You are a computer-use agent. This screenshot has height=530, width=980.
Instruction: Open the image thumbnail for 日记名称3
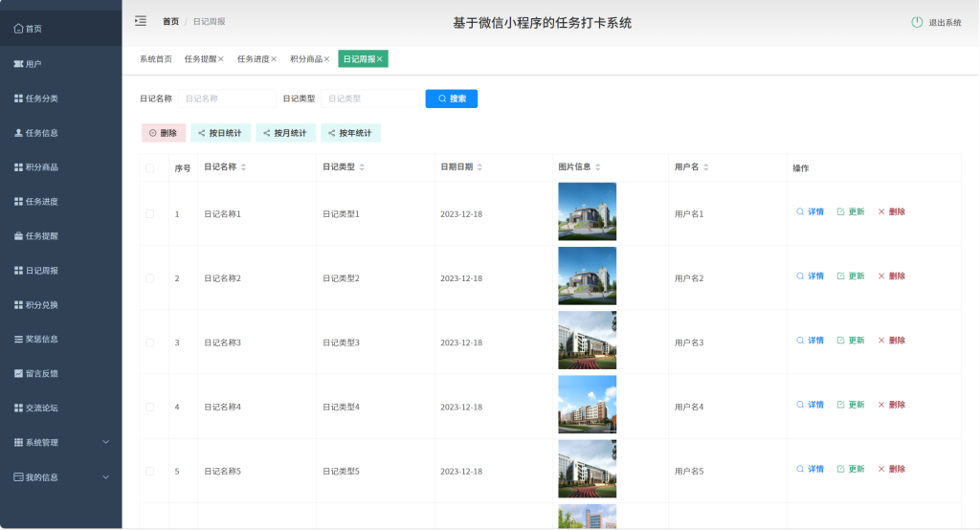tap(587, 340)
